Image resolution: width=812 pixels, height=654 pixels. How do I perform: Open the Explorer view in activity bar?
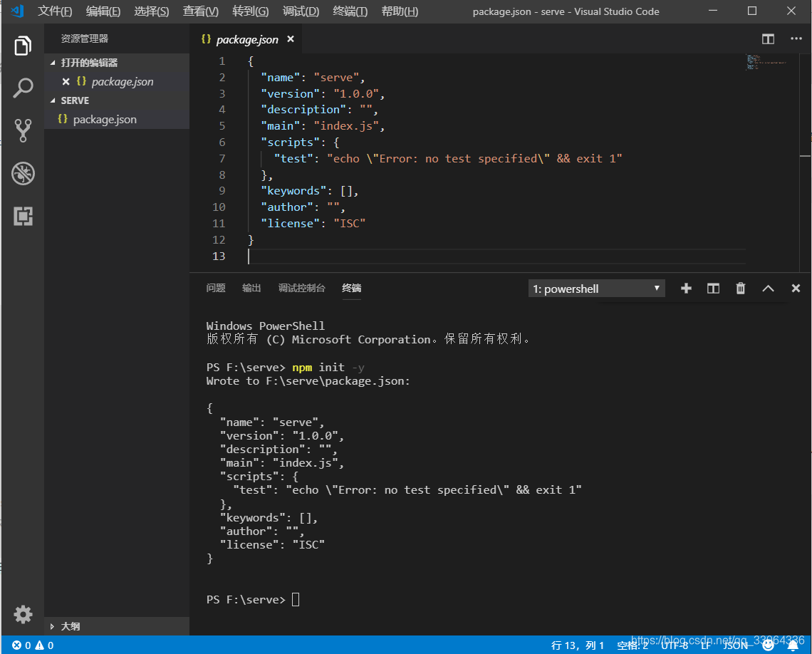click(23, 46)
